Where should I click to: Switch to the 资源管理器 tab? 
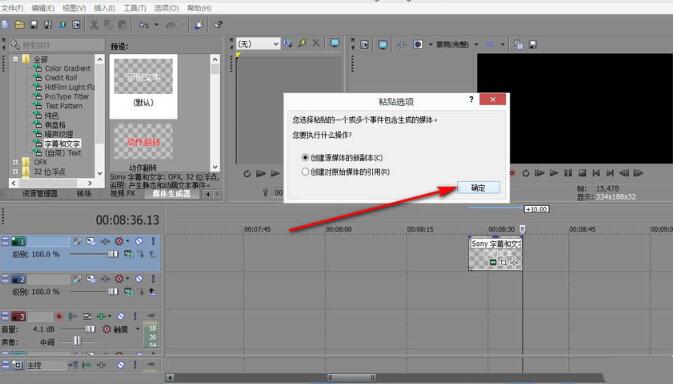39,194
